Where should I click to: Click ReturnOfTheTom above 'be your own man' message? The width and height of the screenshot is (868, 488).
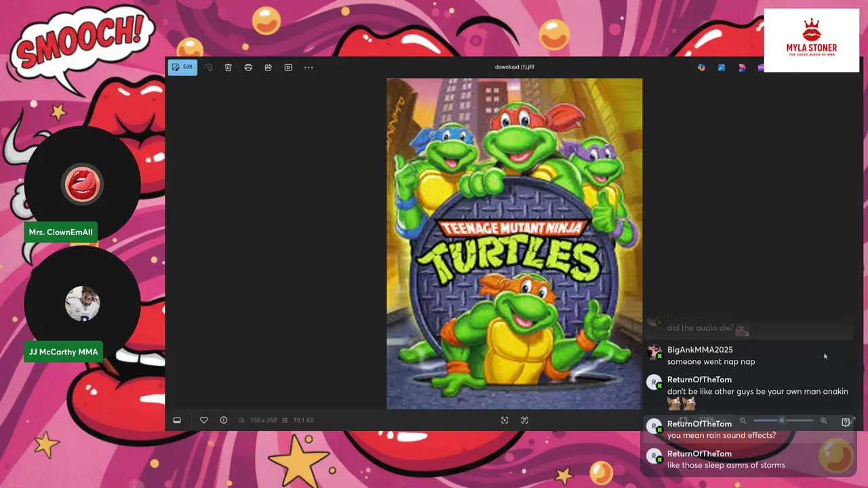pyautogui.click(x=699, y=380)
